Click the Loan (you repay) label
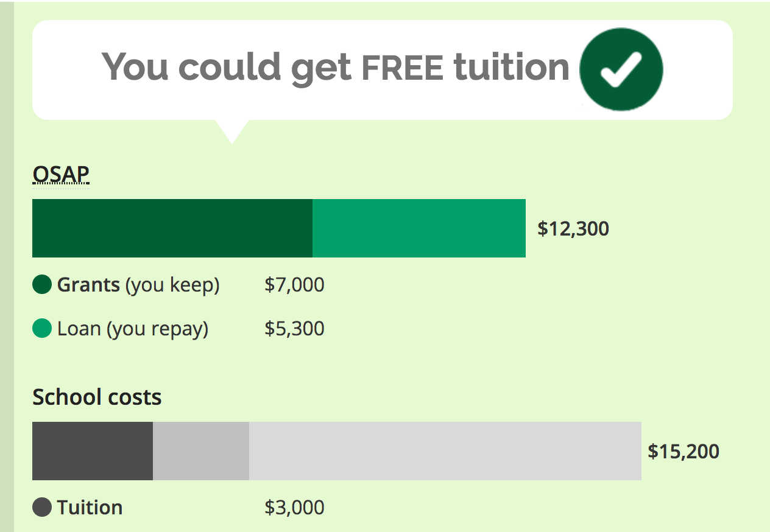The width and height of the screenshot is (770, 532). 133,329
